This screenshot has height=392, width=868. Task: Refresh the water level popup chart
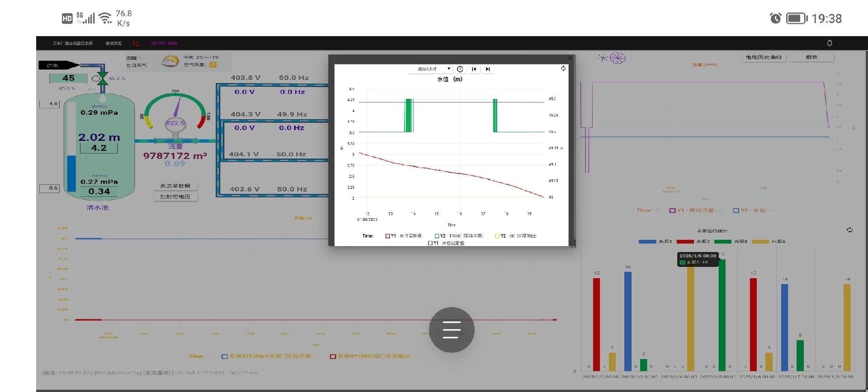[x=563, y=68]
